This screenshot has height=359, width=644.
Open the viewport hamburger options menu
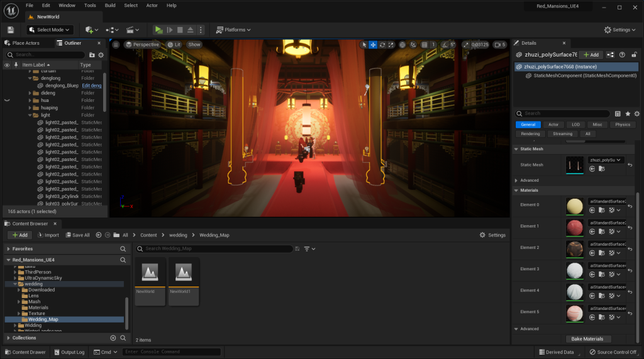click(x=116, y=45)
